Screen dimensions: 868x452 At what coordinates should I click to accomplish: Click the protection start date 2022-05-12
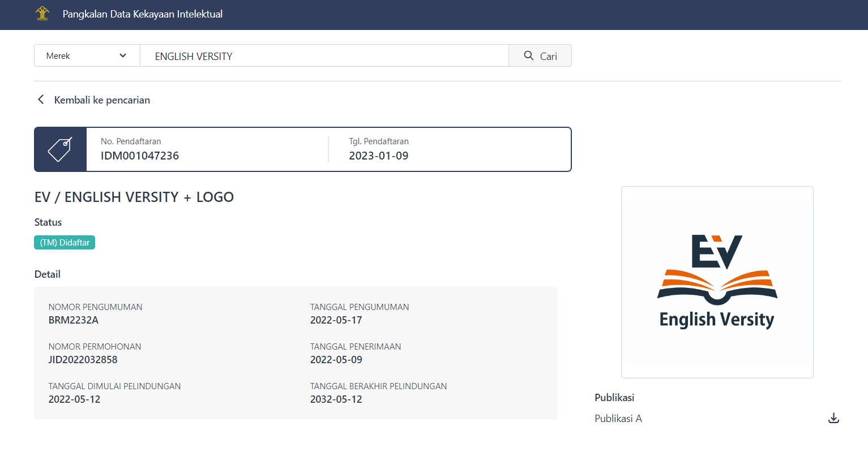click(x=74, y=399)
